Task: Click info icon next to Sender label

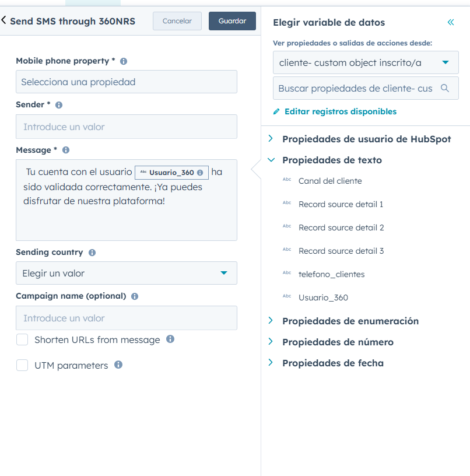Action: pyautogui.click(x=59, y=105)
